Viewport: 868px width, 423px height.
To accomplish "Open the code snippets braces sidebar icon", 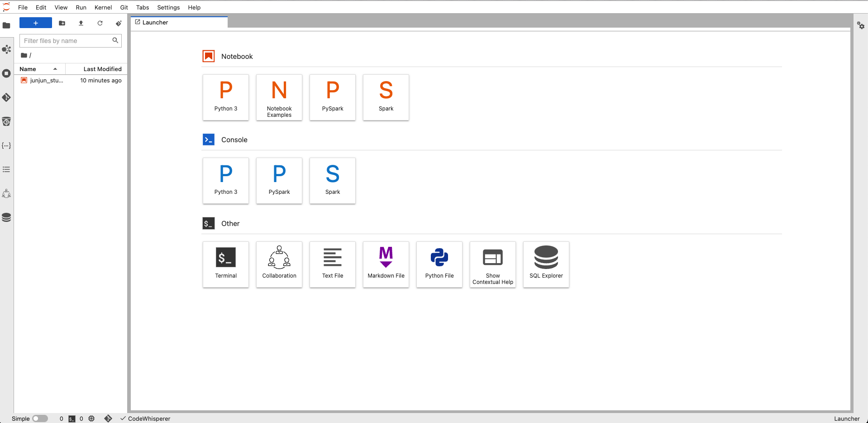I will coord(6,145).
